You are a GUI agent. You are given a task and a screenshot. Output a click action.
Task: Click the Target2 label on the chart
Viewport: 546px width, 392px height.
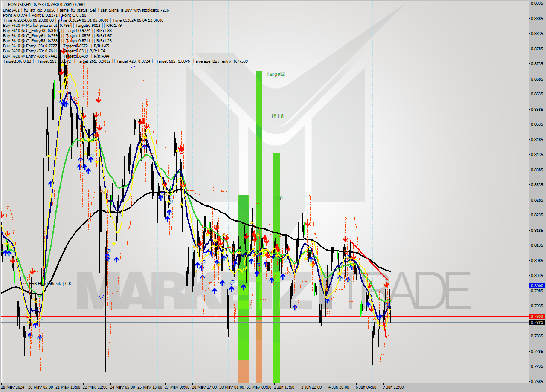tap(275, 74)
